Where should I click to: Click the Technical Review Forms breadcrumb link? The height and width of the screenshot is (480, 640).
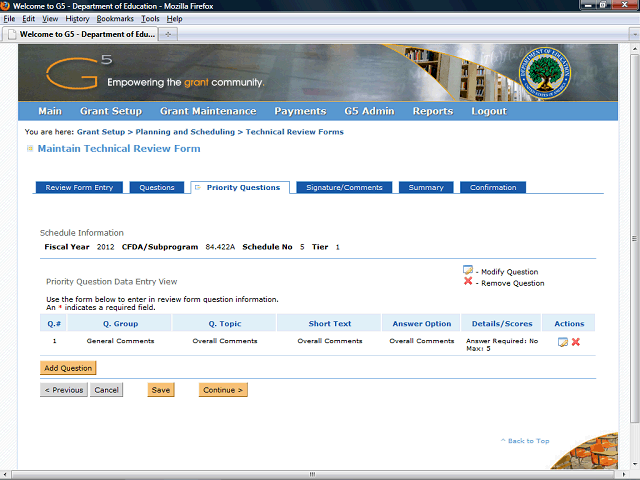click(294, 132)
